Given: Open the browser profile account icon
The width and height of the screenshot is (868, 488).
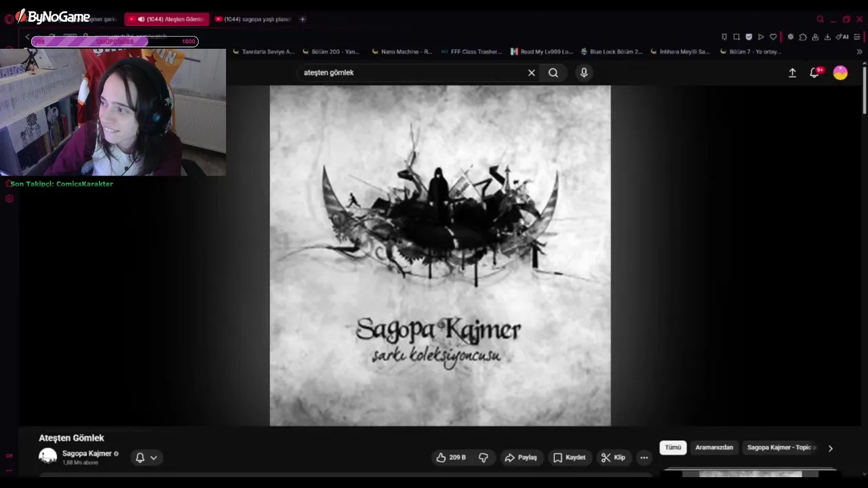Looking at the screenshot, I should coord(815,37).
